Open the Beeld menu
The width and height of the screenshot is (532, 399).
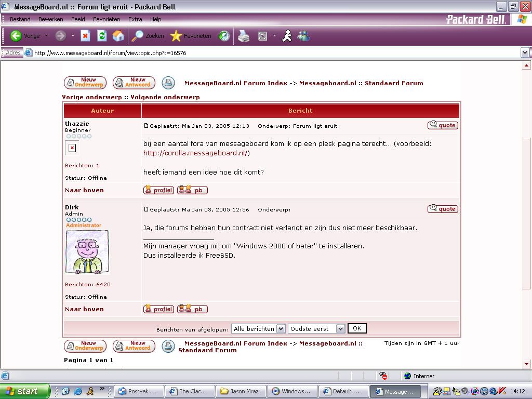[78, 19]
